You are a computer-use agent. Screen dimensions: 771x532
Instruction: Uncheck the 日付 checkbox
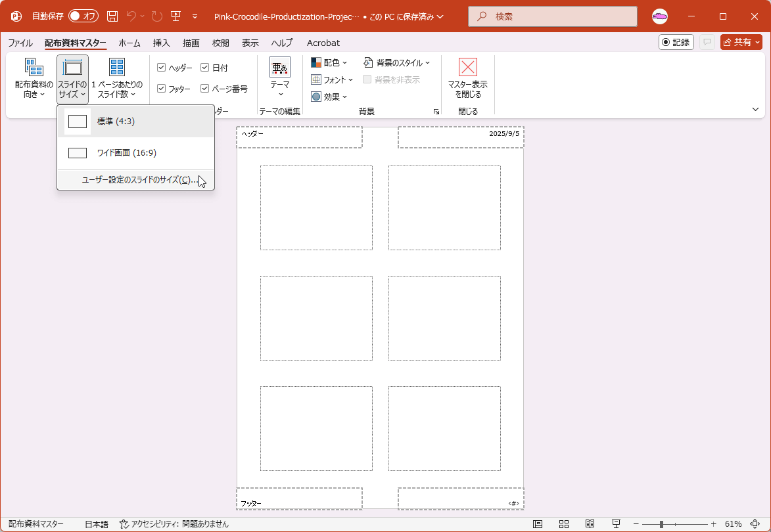click(x=204, y=68)
